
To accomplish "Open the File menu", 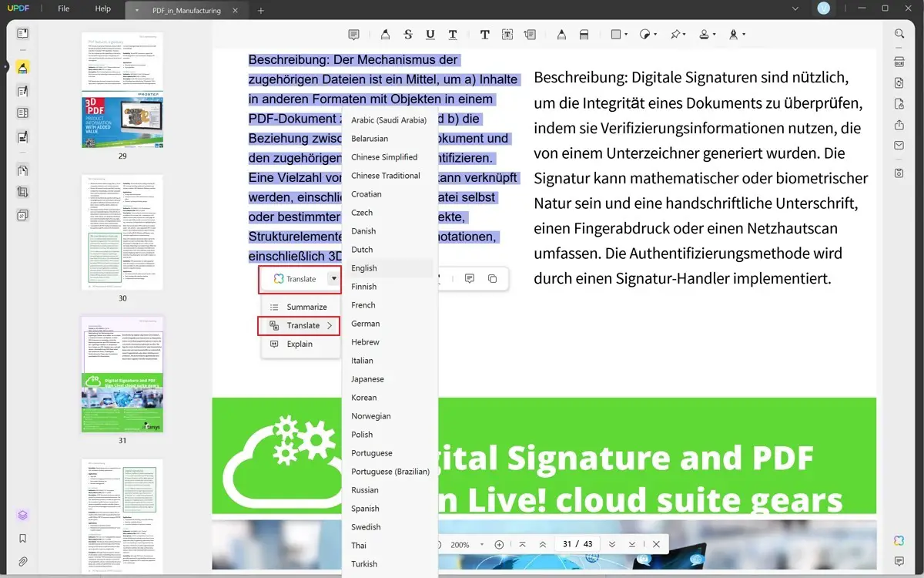I will click(x=63, y=9).
